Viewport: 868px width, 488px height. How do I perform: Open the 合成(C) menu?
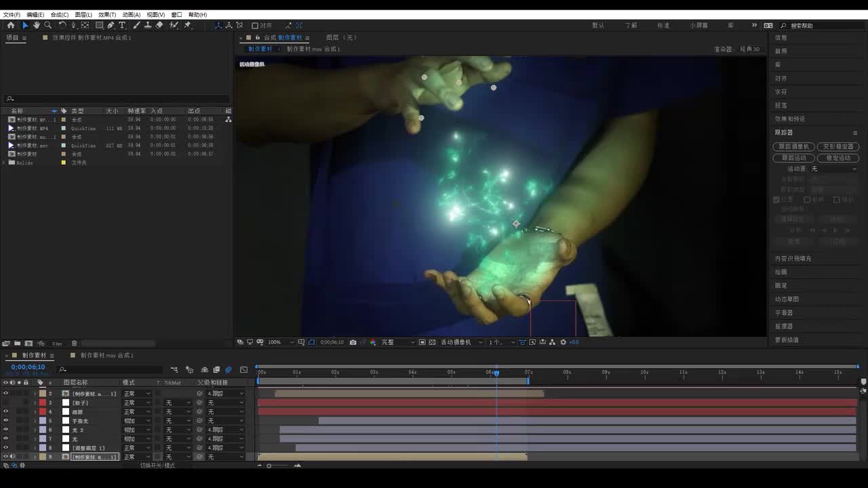point(60,14)
